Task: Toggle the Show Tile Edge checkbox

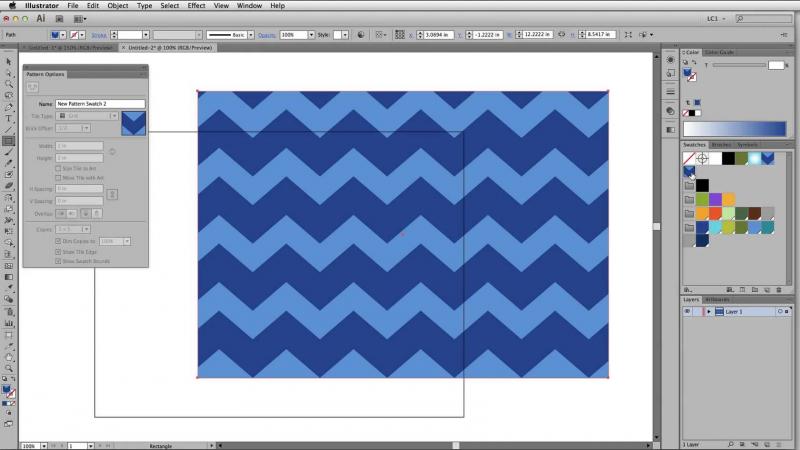Action: (58, 252)
